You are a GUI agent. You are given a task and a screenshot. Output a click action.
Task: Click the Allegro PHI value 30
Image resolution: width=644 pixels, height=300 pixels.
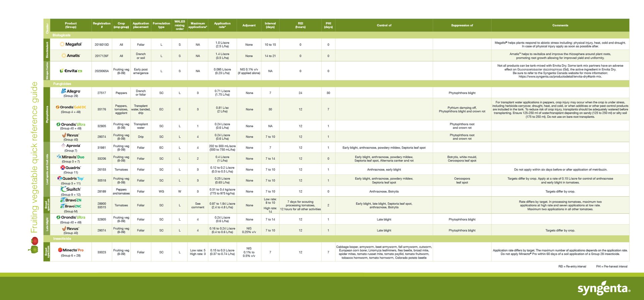pos(328,93)
